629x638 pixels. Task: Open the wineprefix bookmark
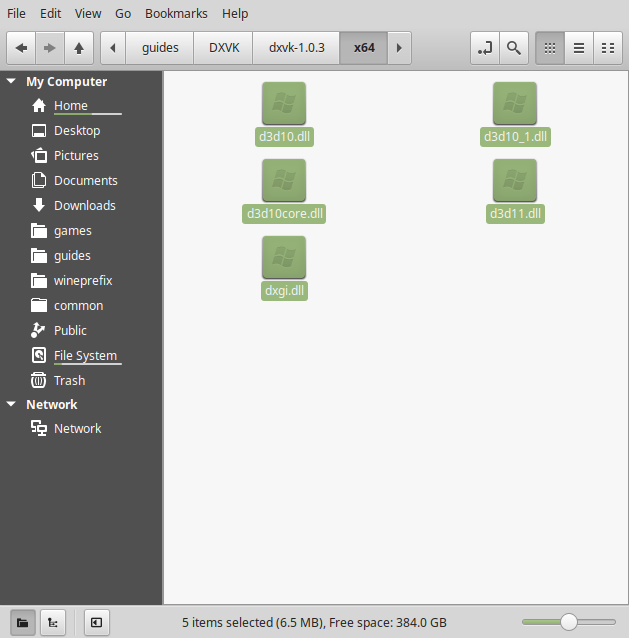(81, 280)
